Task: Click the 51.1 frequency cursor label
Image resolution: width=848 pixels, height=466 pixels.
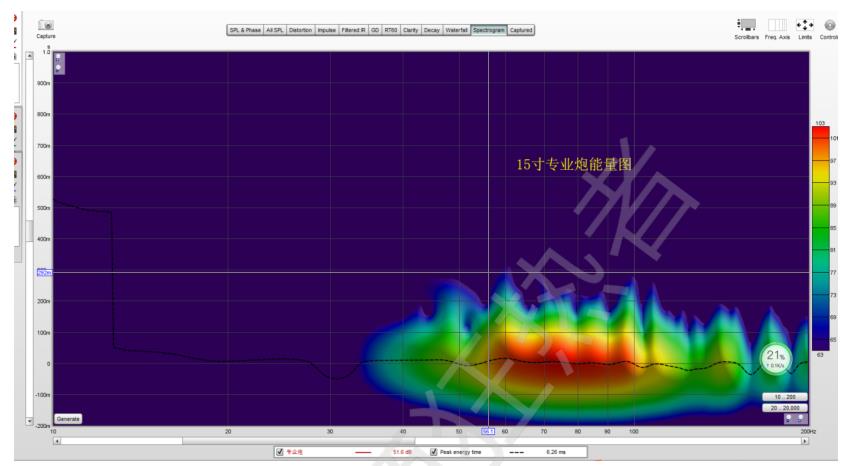Action: click(x=488, y=431)
